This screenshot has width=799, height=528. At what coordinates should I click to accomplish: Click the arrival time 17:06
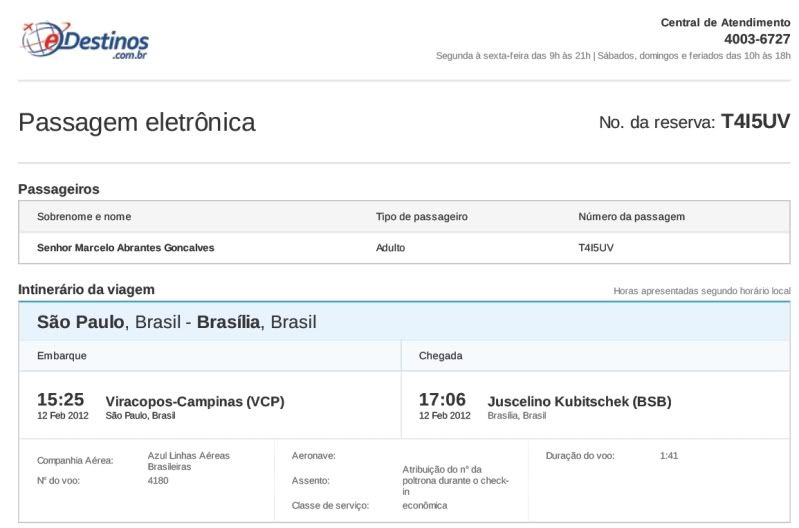click(x=442, y=399)
